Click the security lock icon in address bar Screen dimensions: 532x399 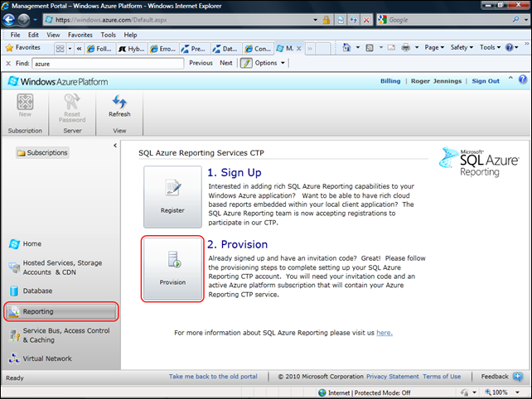click(326, 20)
